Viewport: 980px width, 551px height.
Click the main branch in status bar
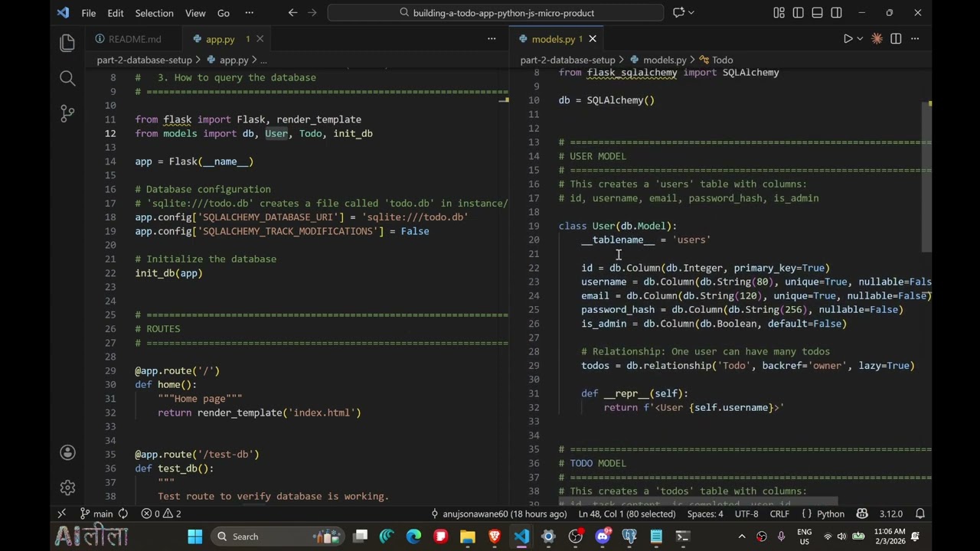pos(96,514)
